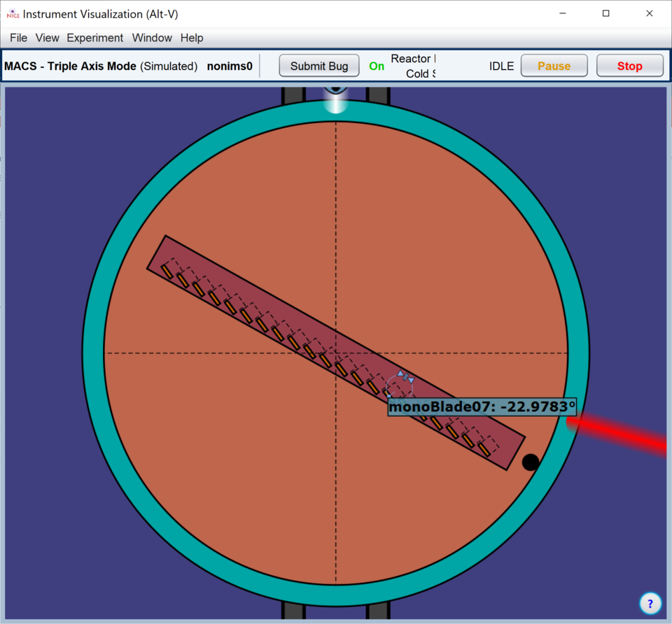Viewport: 672px width, 624px height.
Task: Open the File menu
Action: click(18, 38)
